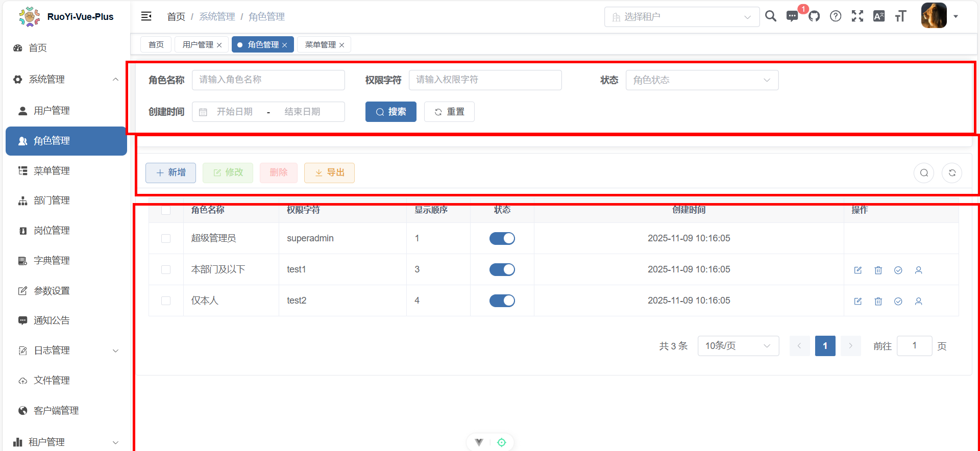Open the message notifications icon

pyautogui.click(x=792, y=16)
